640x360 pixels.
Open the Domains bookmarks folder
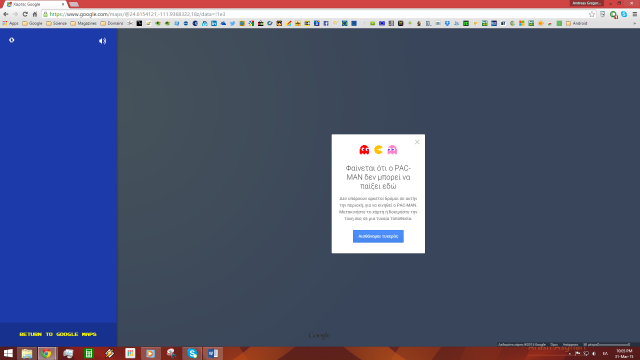[x=111, y=23]
